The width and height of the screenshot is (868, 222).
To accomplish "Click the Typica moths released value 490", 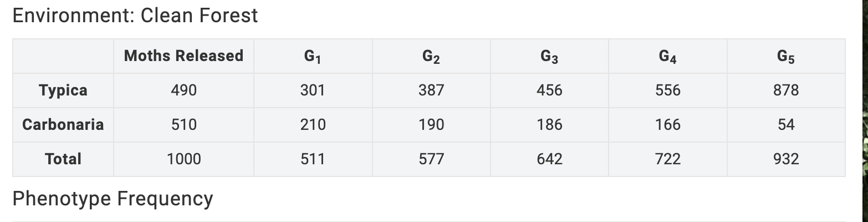I will tap(183, 90).
